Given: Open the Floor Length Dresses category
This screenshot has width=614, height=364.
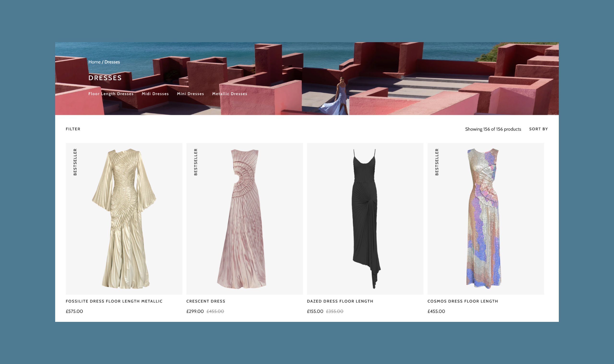Looking at the screenshot, I should point(111,94).
